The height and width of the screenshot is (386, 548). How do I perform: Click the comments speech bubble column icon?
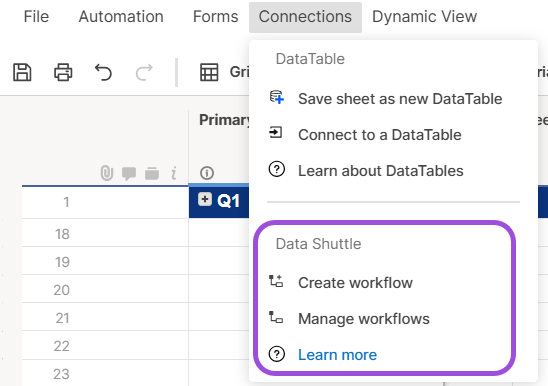pyautogui.click(x=129, y=173)
